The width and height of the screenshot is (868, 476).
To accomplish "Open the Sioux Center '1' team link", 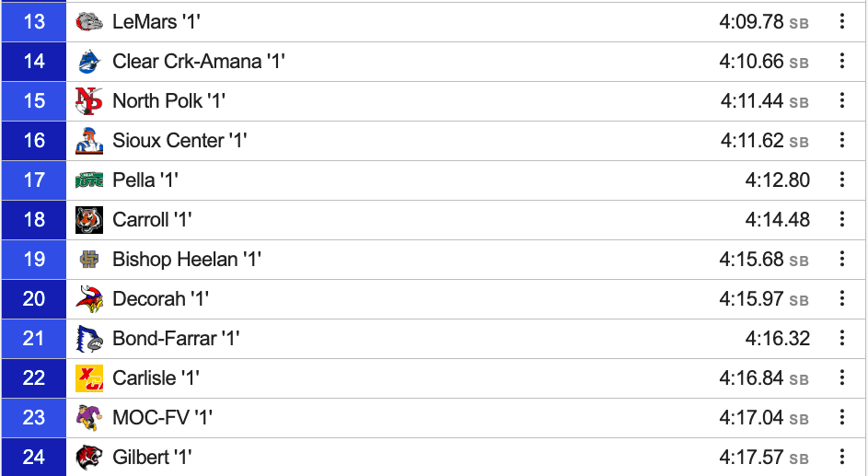I will click(x=179, y=141).
